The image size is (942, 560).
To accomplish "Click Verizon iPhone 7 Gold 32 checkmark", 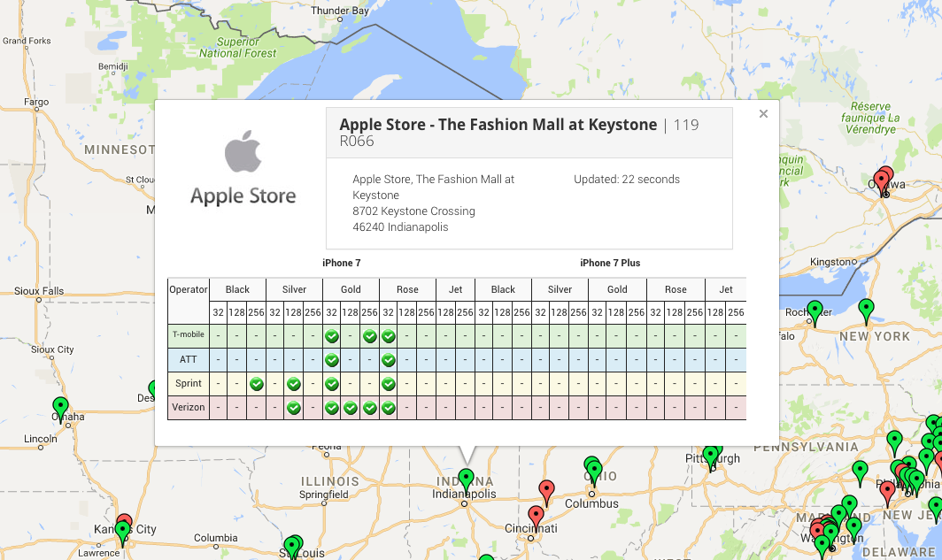I will pos(332,408).
